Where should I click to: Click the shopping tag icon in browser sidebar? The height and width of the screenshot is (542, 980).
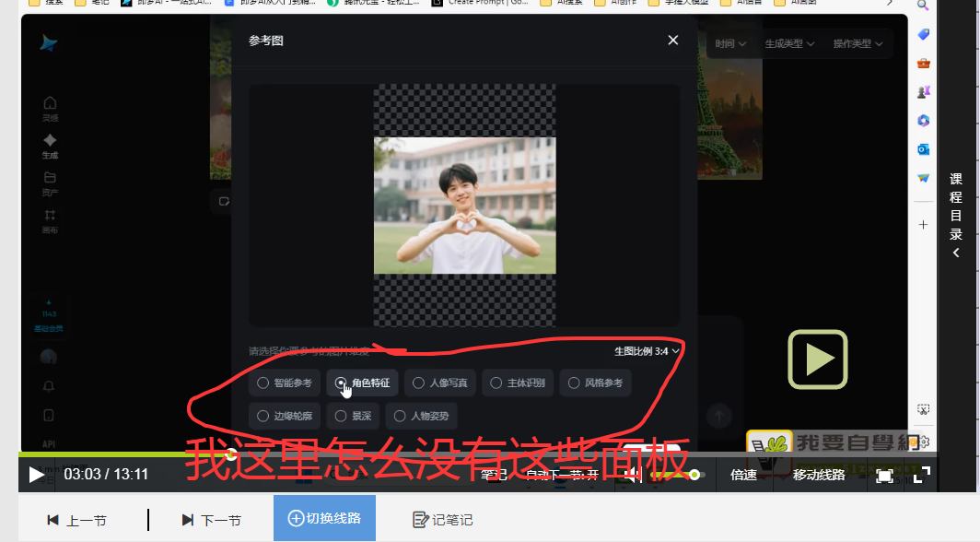coord(923,34)
